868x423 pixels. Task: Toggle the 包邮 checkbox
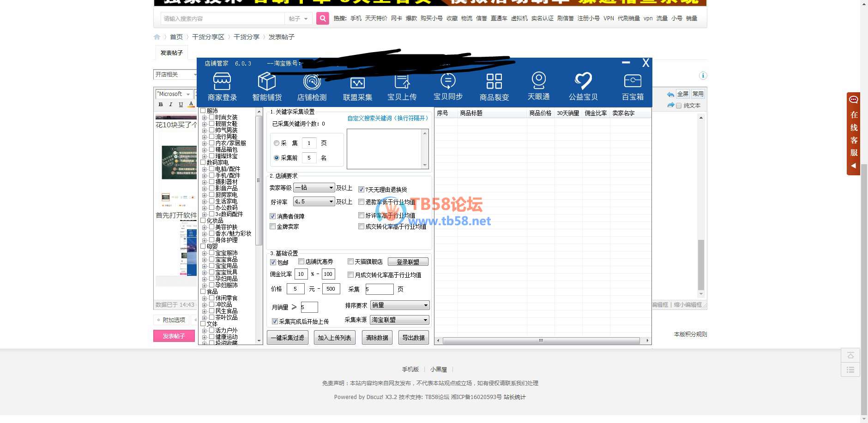tap(273, 262)
